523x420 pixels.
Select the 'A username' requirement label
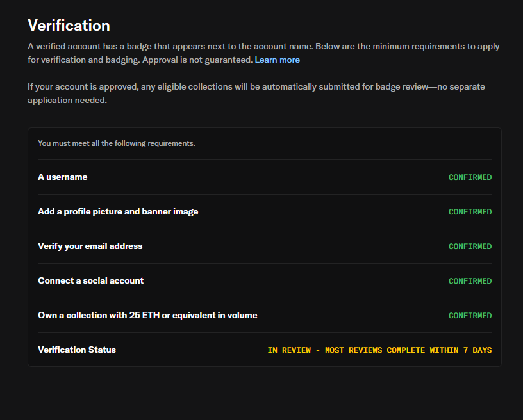tap(63, 177)
